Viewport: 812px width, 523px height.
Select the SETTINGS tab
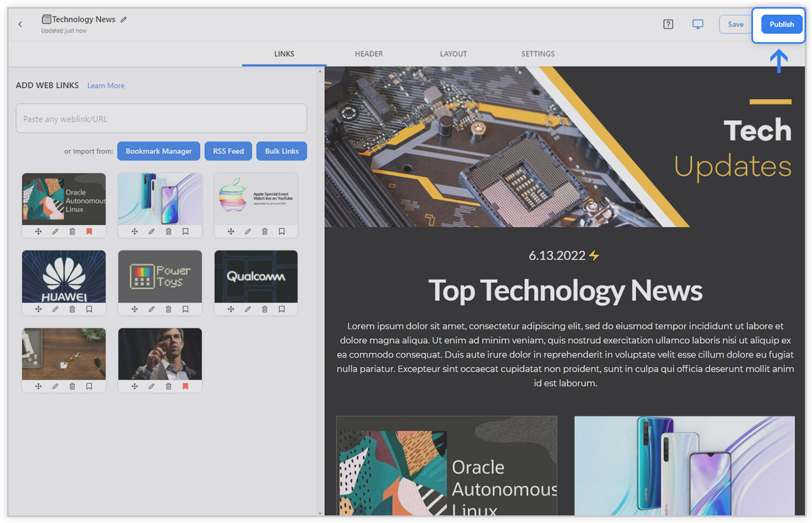(538, 54)
